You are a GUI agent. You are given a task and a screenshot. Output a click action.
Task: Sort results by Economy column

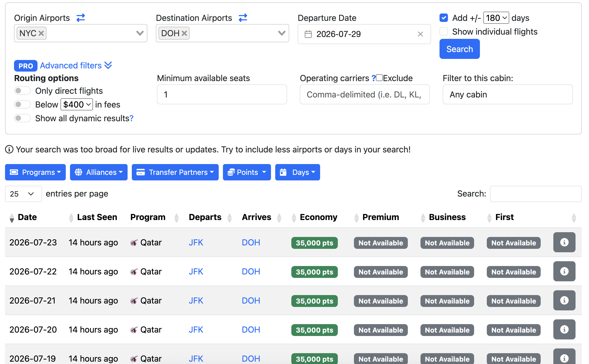click(294, 218)
